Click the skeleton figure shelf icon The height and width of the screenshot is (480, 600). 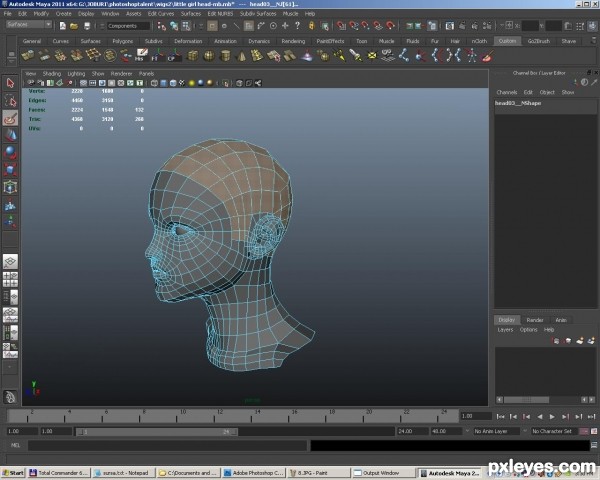[x=471, y=56]
